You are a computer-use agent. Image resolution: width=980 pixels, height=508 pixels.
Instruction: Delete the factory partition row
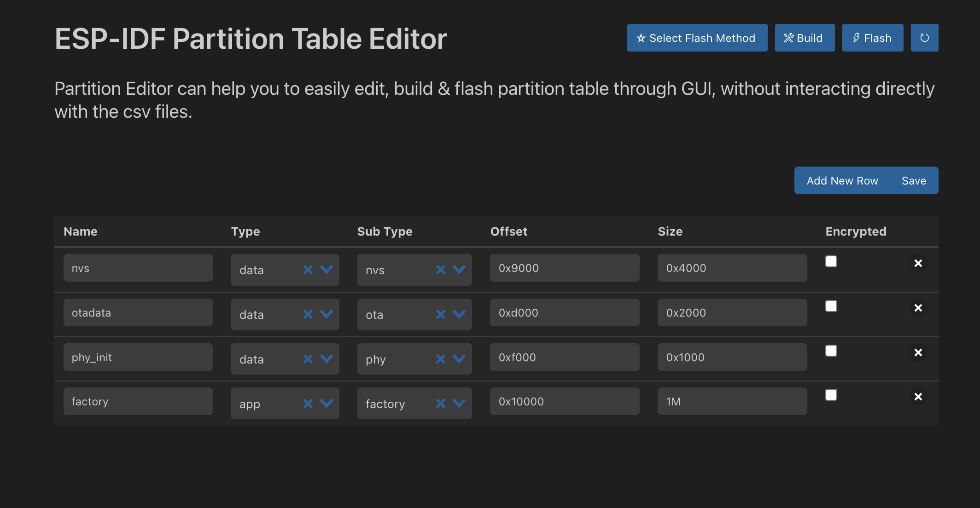[918, 397]
